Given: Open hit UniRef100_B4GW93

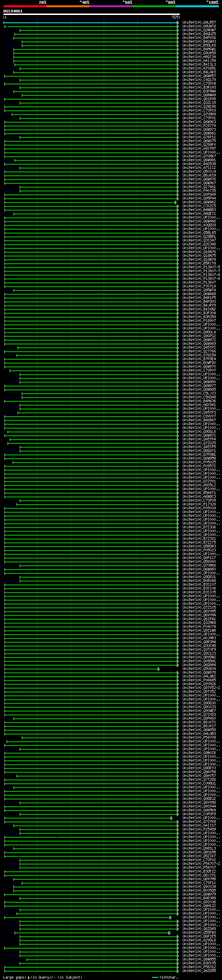Looking at the screenshot, I should pyautogui.click(x=199, y=41).
